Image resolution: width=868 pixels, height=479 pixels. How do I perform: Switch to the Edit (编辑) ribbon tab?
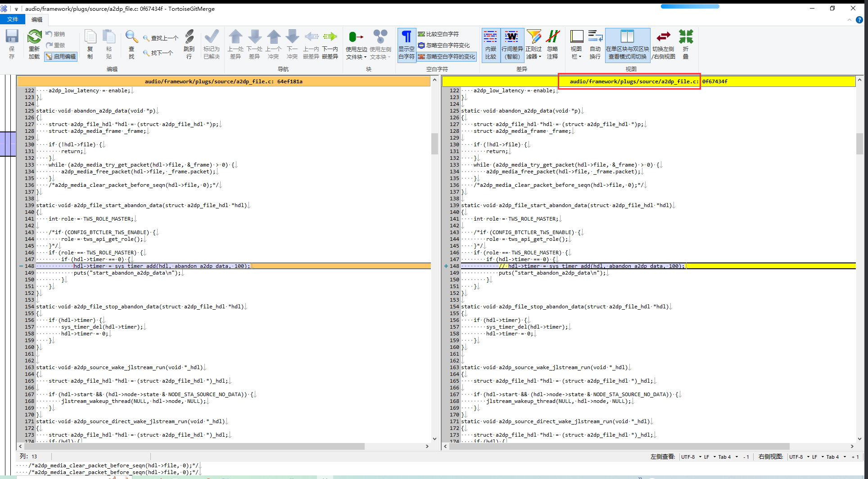[x=37, y=19]
